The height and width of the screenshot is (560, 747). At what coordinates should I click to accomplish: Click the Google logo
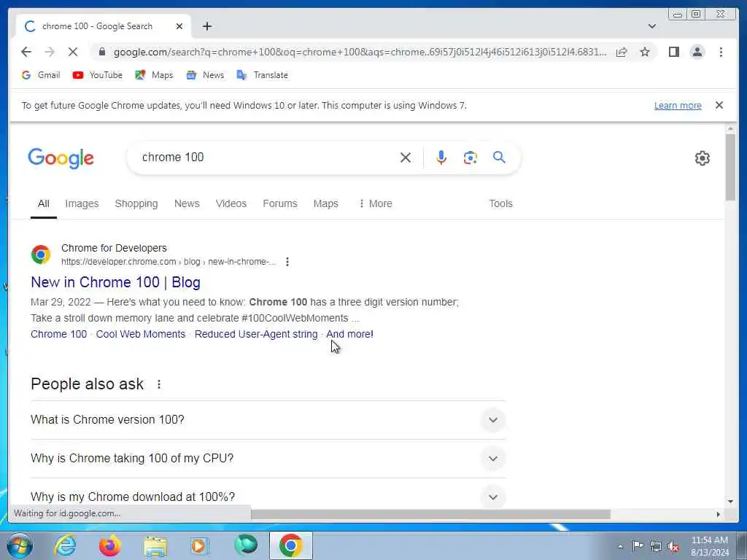(61, 157)
